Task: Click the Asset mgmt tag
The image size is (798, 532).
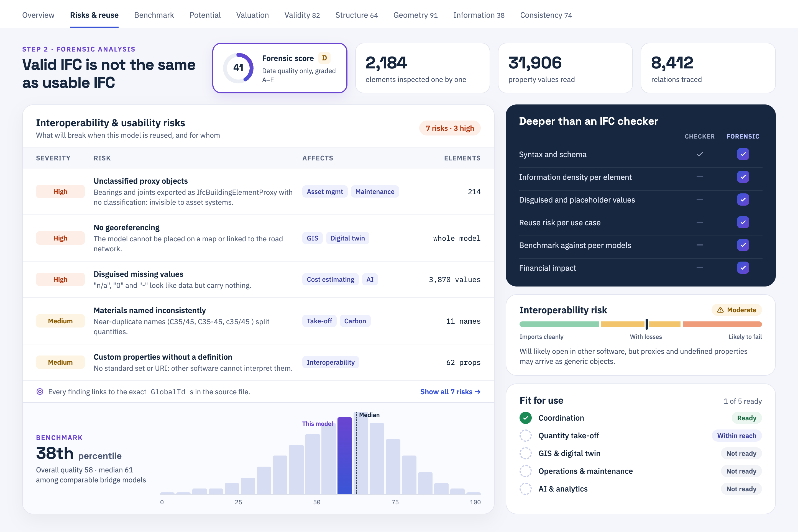Action: (x=325, y=192)
